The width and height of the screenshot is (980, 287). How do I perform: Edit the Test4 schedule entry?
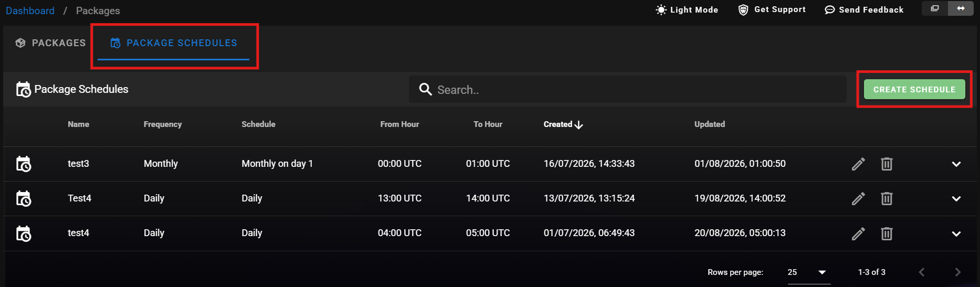[x=858, y=199]
